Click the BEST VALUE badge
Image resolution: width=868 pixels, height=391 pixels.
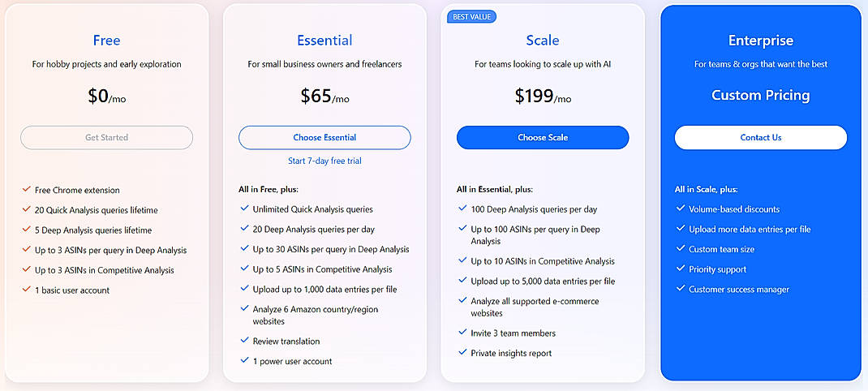471,16
